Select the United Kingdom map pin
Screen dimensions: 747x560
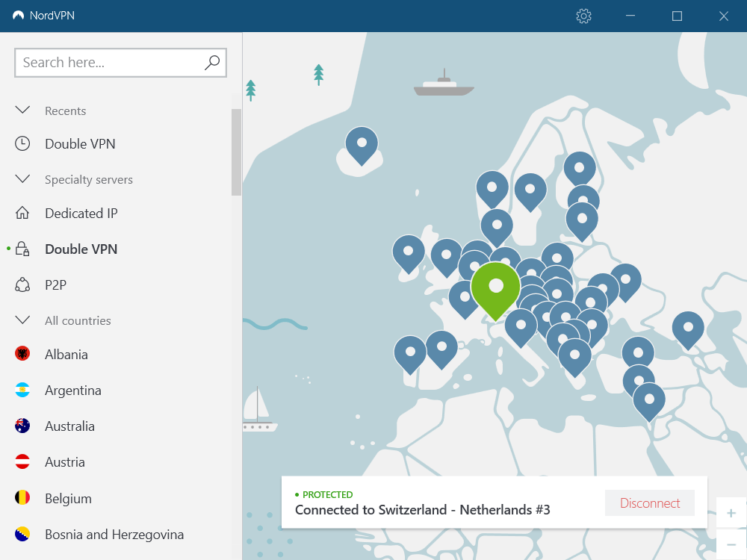click(447, 258)
